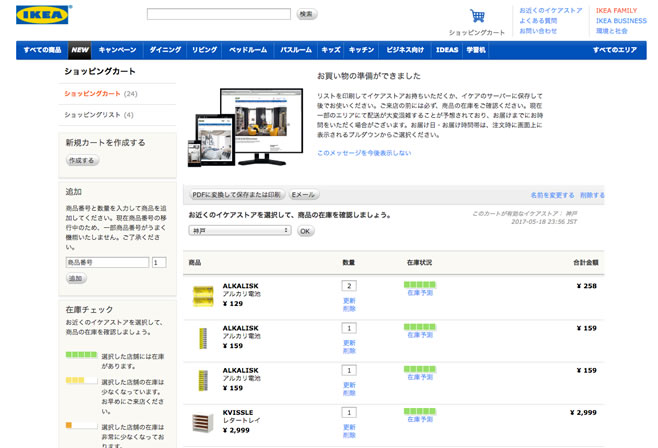
Task: Click IKEA FAMILY link
Action: coord(616,10)
